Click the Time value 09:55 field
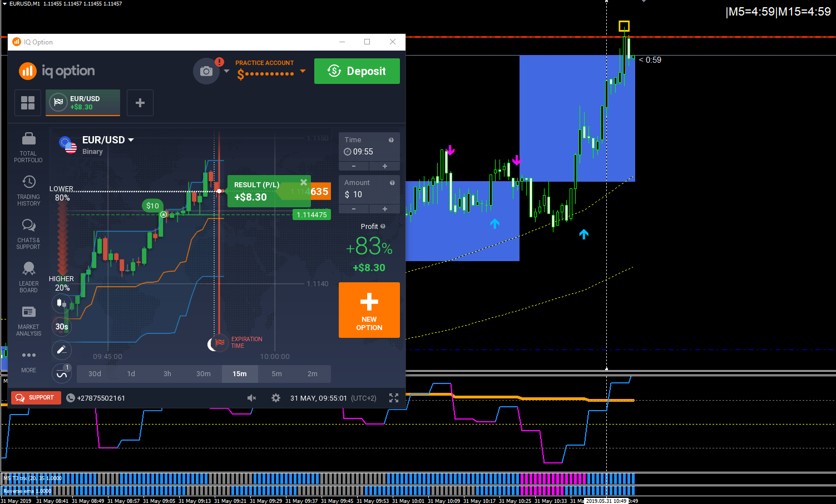Viewport: 836px width, 504px height. coord(369,152)
